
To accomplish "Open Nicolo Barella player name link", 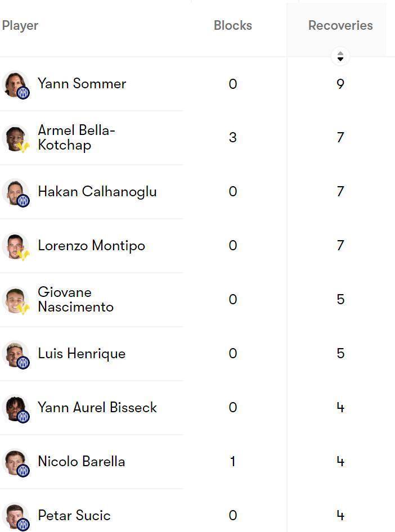I will pyautogui.click(x=81, y=462).
